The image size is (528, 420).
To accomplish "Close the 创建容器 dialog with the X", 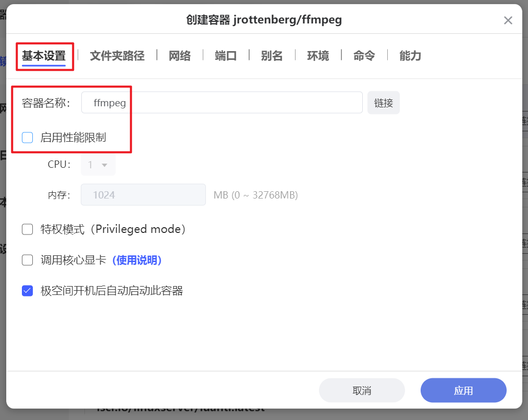I will (508, 20).
